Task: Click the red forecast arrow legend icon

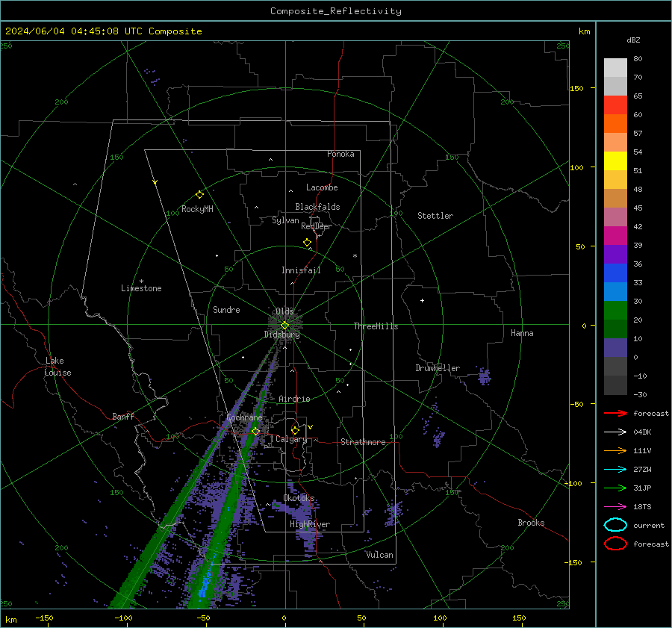Action: [615, 413]
